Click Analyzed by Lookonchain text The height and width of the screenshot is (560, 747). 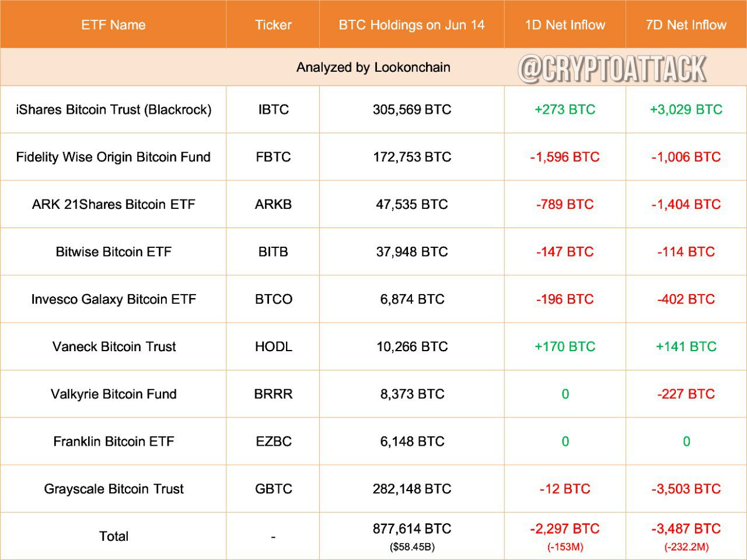(373, 67)
